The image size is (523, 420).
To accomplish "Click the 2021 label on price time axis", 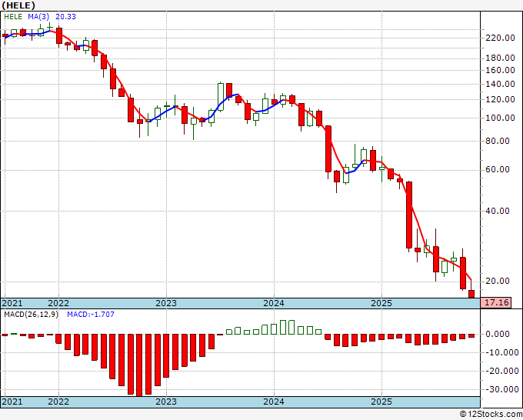I will [12, 303].
